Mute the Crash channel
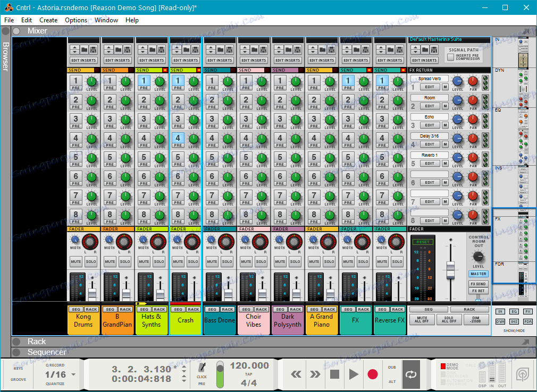 pos(178,261)
